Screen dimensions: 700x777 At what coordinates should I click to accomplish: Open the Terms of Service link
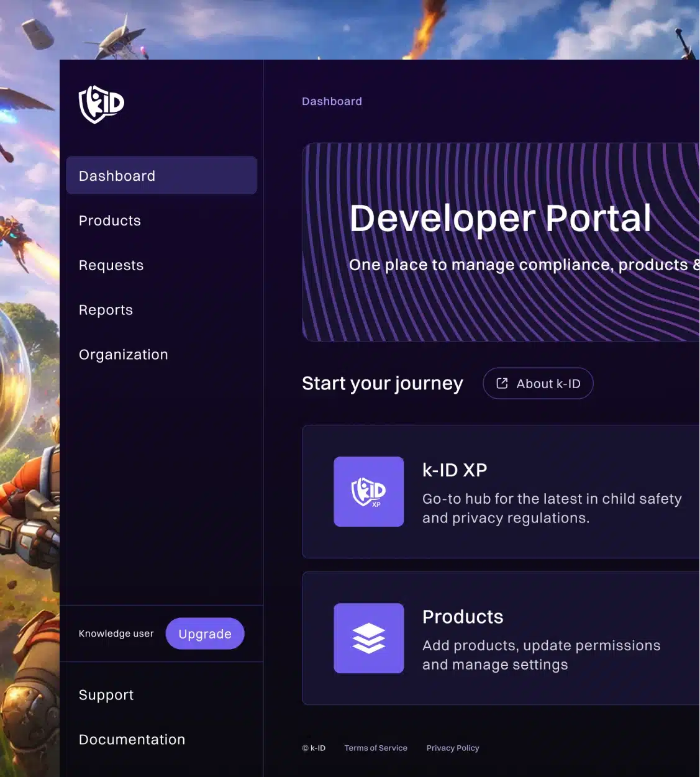click(x=376, y=748)
